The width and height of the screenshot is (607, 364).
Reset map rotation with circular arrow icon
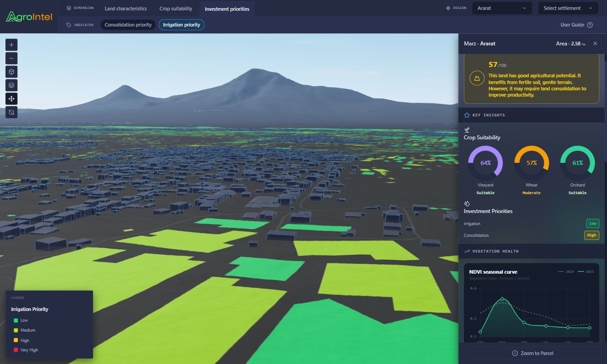tap(12, 112)
